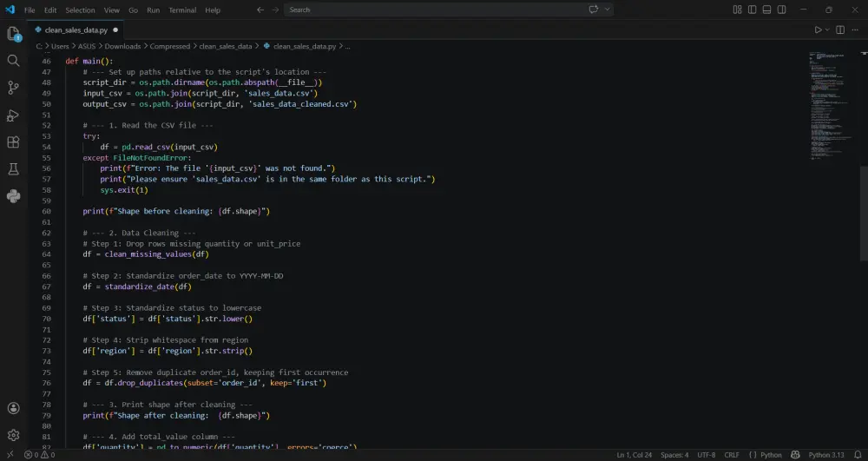Click ASUS in the breadcrumb path
The width and height of the screenshot is (868, 461).
[86, 47]
